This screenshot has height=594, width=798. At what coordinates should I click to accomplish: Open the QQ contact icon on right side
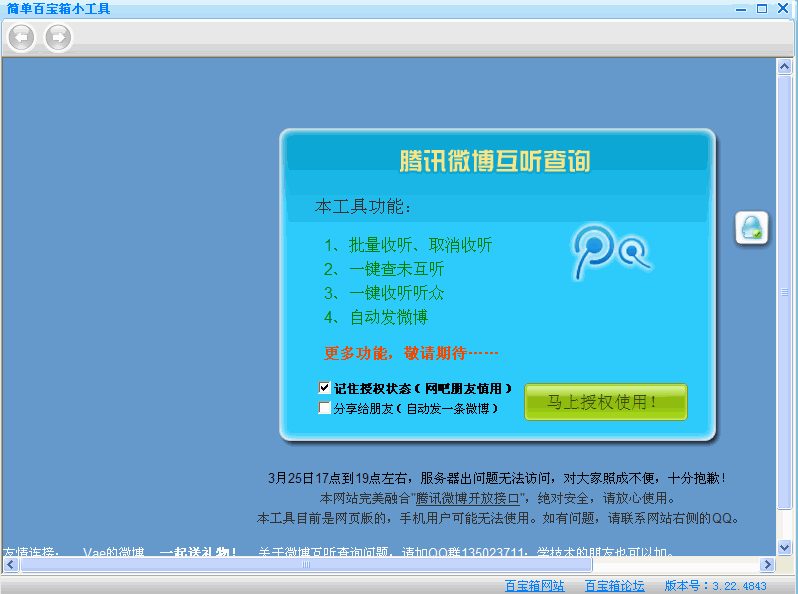click(x=752, y=228)
